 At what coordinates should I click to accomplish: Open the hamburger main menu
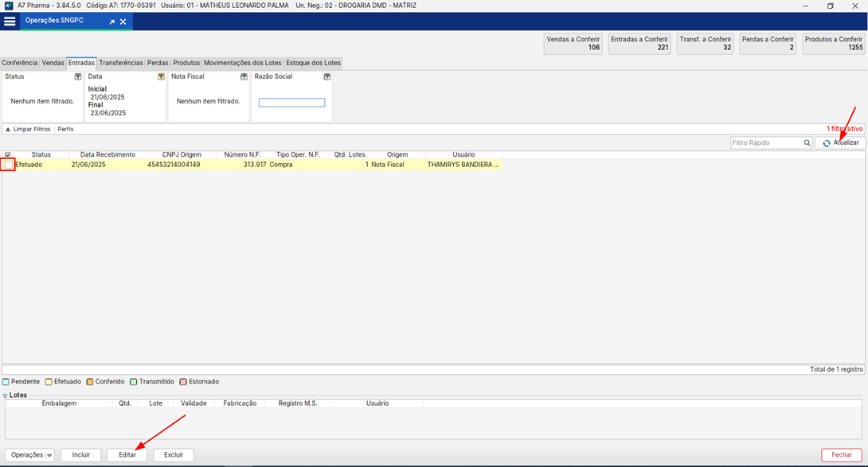point(10,21)
